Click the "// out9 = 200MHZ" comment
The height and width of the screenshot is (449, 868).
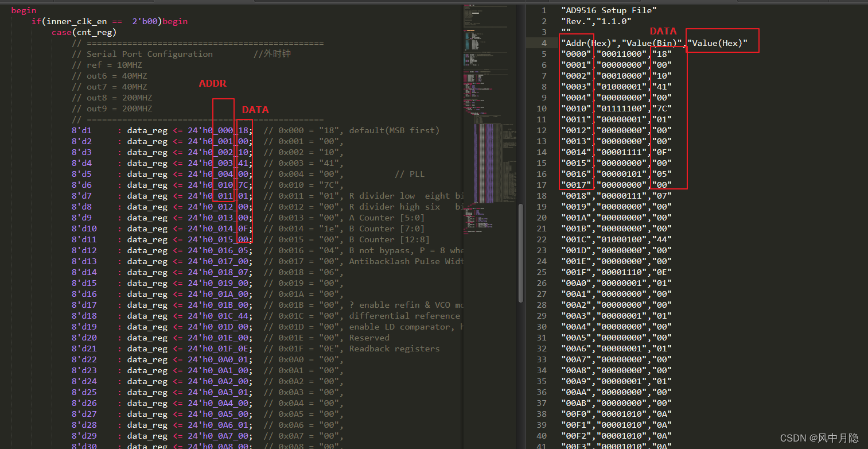tap(112, 109)
